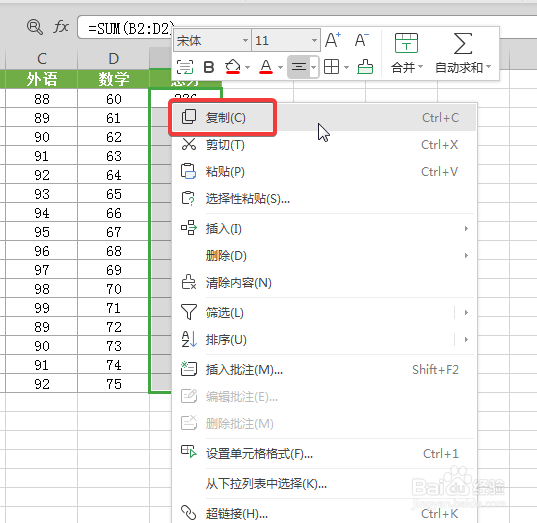Open the 排序(U) sort submenu

click(324, 339)
